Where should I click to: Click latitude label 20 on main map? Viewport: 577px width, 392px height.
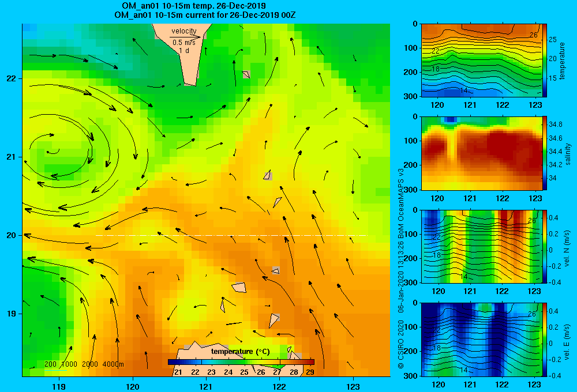[x=11, y=235]
